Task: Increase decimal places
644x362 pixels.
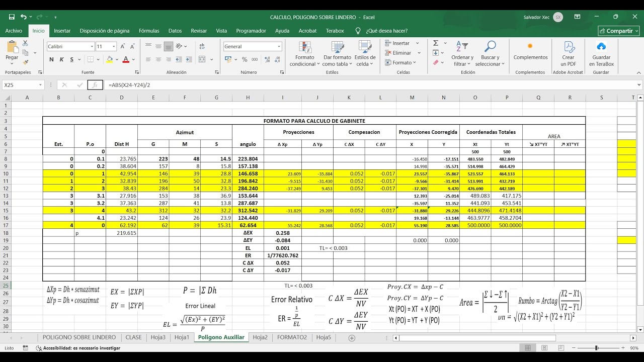Action: pyautogui.click(x=266, y=59)
